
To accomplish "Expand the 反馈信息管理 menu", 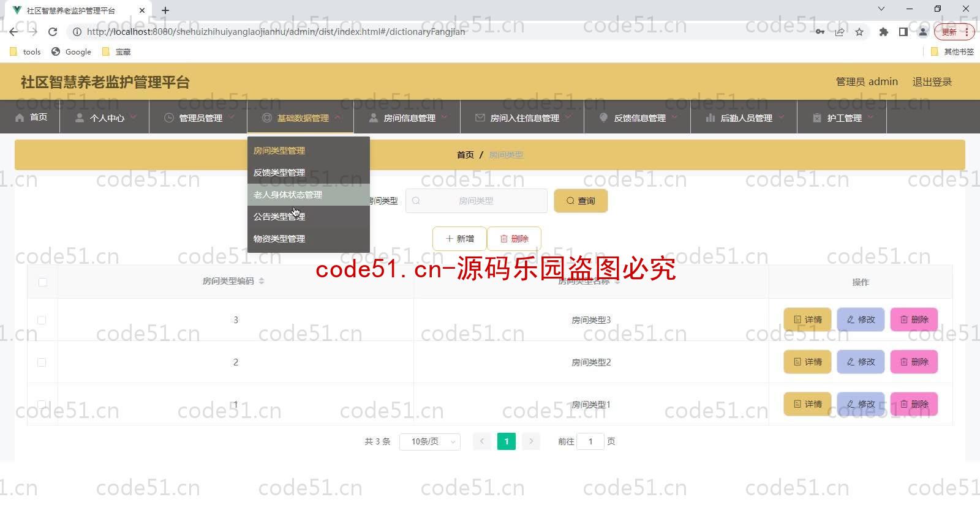I will coord(638,118).
